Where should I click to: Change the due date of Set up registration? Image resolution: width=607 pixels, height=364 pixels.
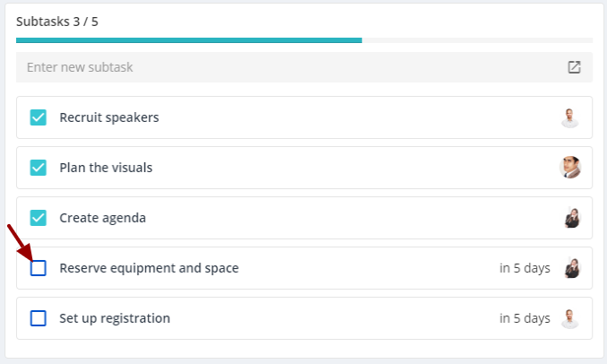click(525, 318)
